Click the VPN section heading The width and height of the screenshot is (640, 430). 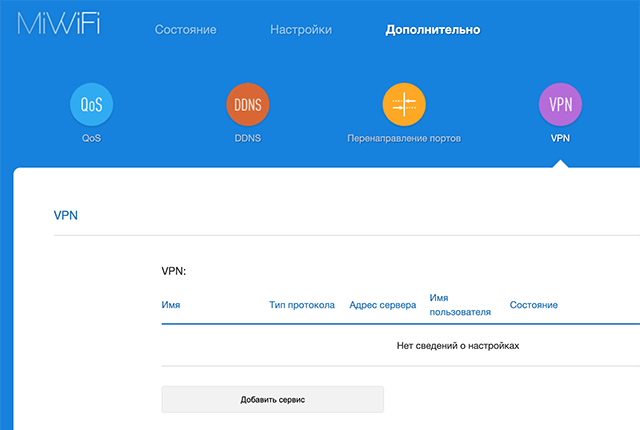pyautogui.click(x=65, y=214)
